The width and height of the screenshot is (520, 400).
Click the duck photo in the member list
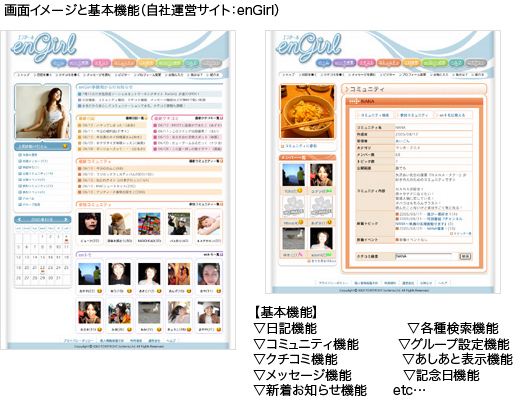tap(293, 239)
